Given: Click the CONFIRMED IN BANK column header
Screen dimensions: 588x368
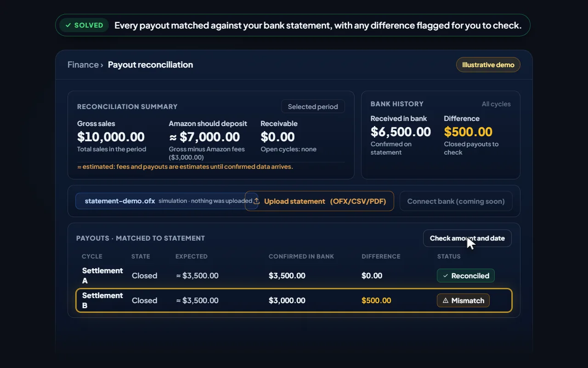Looking at the screenshot, I should tap(301, 256).
